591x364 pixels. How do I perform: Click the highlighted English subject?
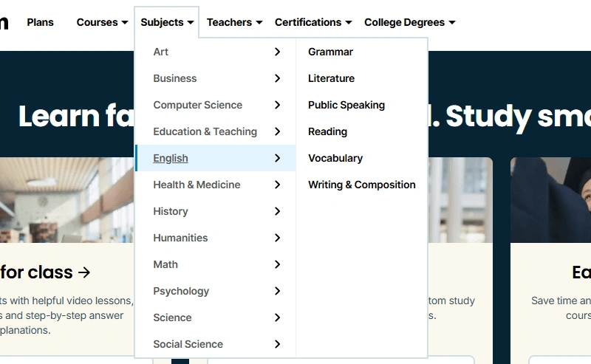(171, 158)
